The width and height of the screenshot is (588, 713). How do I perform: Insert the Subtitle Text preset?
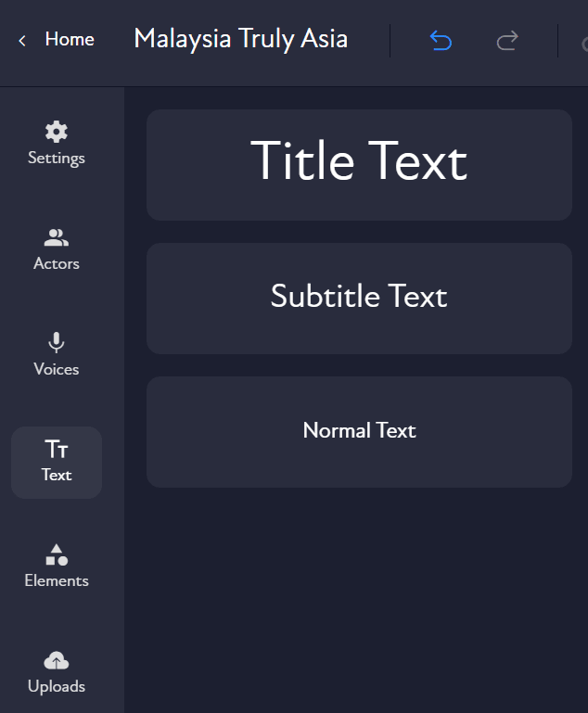coord(359,298)
